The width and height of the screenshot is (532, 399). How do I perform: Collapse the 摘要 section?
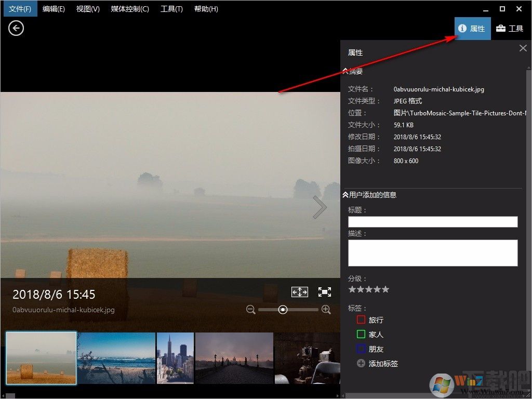click(345, 71)
